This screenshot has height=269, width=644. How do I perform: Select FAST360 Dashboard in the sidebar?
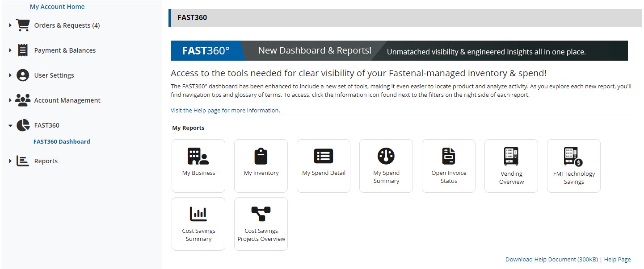62,141
